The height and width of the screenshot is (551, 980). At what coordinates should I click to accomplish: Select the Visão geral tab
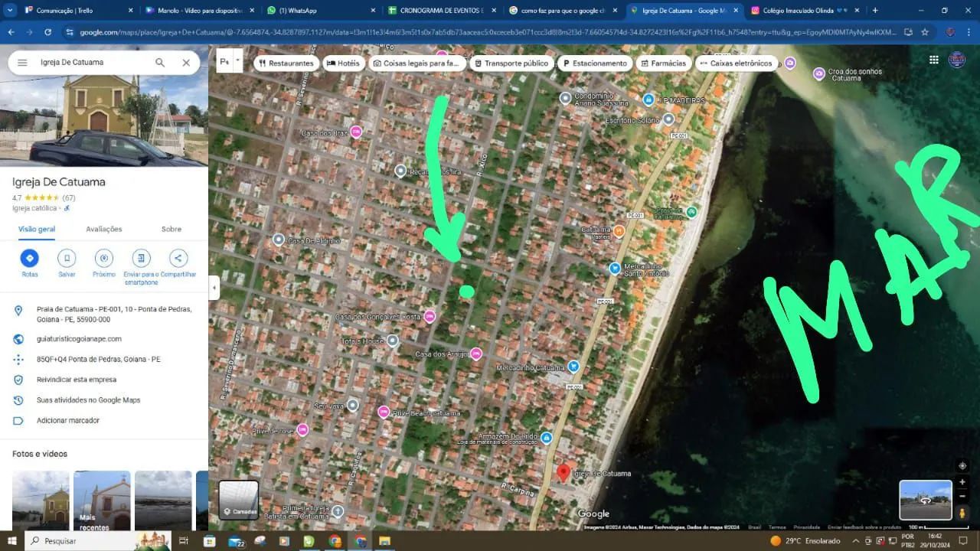click(x=37, y=229)
